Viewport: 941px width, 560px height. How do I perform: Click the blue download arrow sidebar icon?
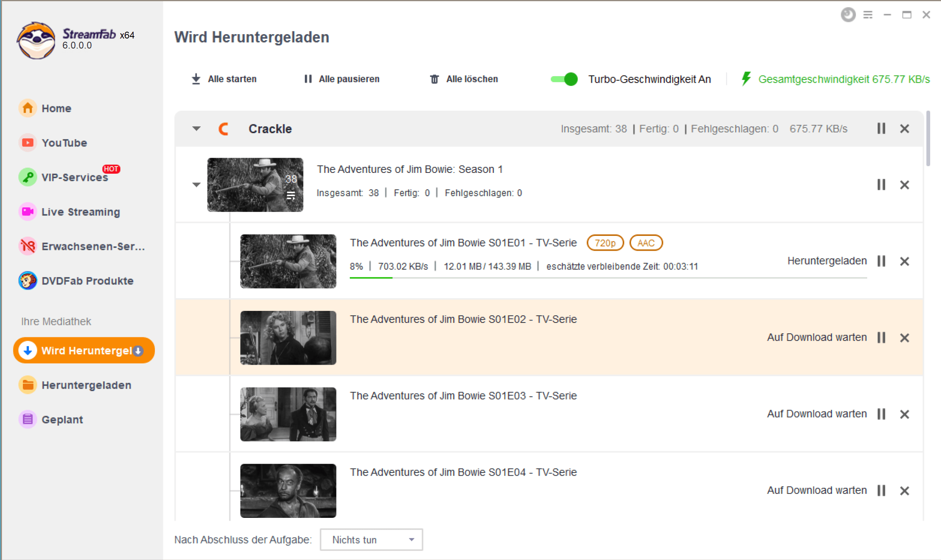click(x=28, y=351)
